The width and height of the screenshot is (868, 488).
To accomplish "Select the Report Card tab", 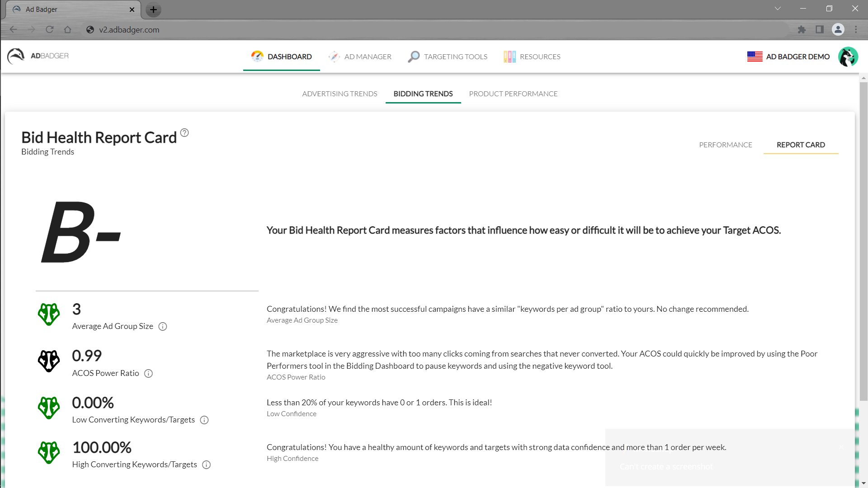I will pyautogui.click(x=801, y=145).
